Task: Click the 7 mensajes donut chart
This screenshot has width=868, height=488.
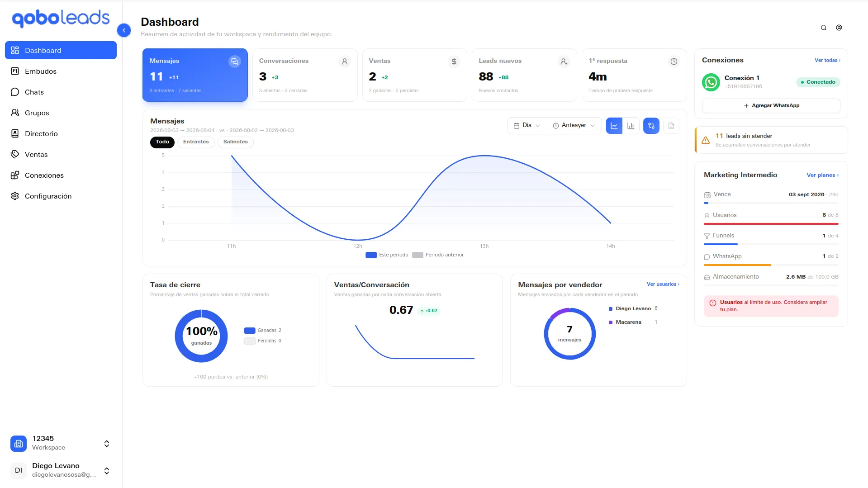Action: click(569, 334)
